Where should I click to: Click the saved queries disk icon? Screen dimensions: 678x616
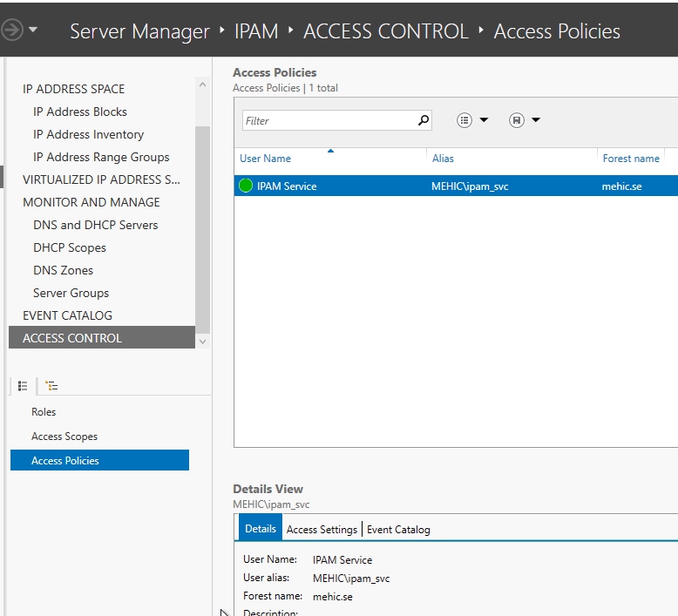click(517, 120)
